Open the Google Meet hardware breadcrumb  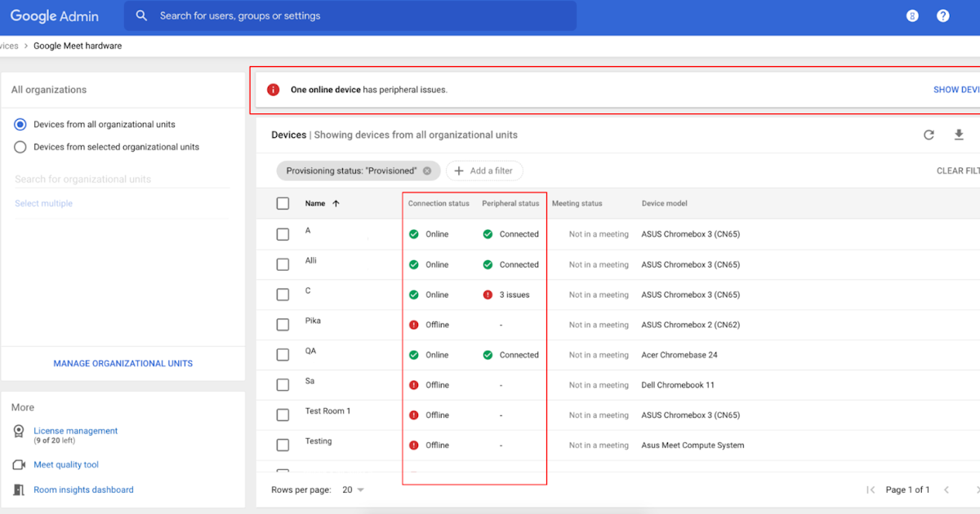click(x=78, y=46)
